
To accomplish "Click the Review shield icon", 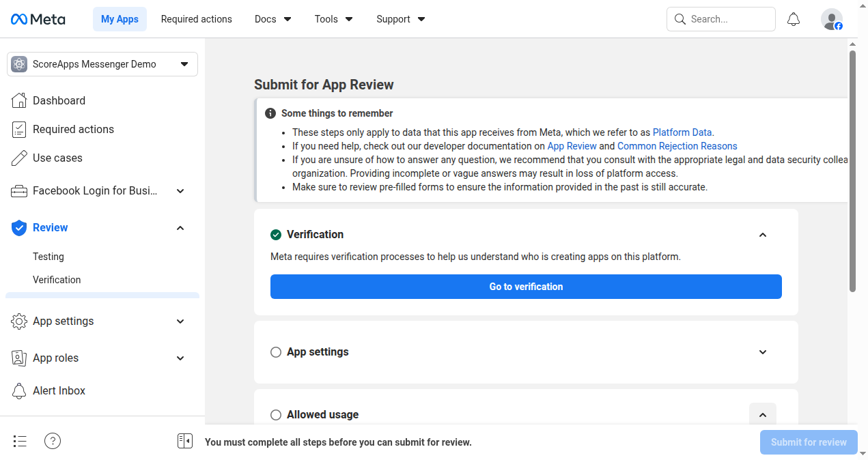I will tap(19, 228).
